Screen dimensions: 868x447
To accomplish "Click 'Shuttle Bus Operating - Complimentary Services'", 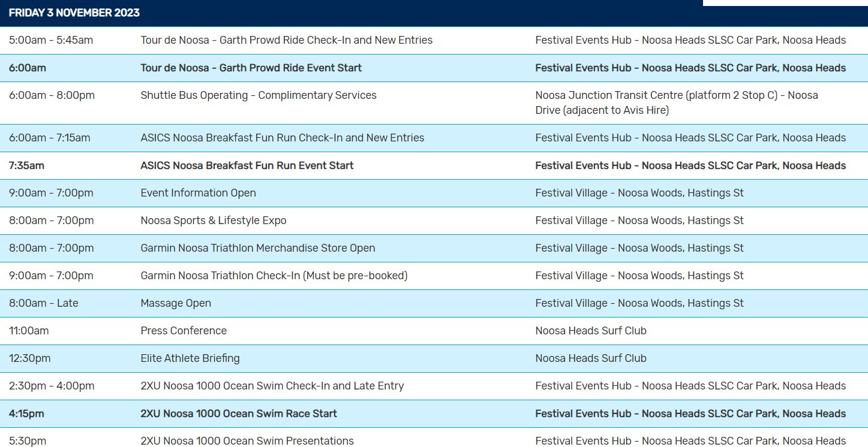I will [x=259, y=95].
